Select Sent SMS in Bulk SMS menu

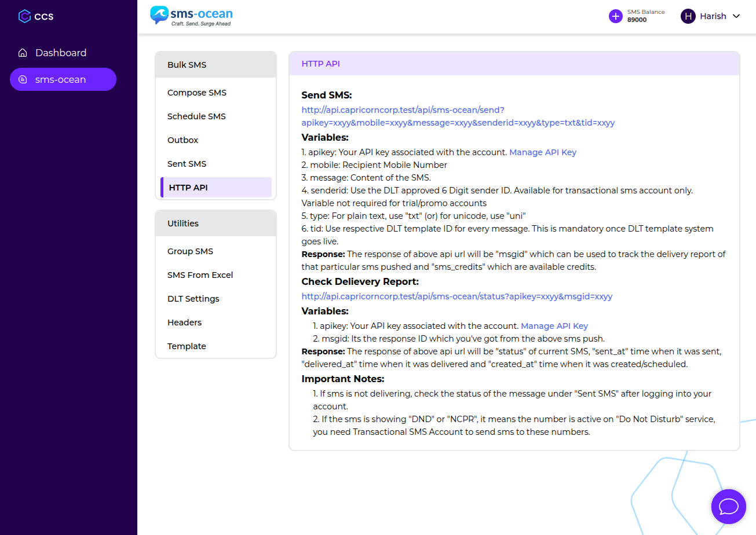click(x=187, y=164)
